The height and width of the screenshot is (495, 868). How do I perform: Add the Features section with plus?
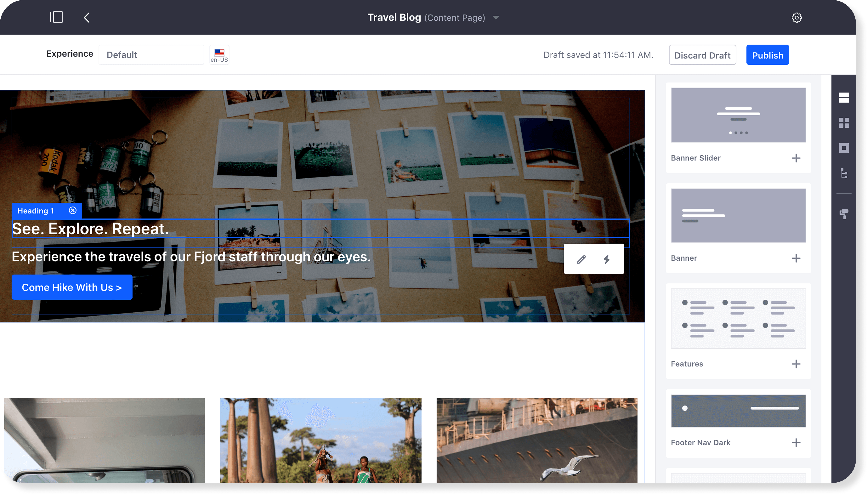pos(796,364)
